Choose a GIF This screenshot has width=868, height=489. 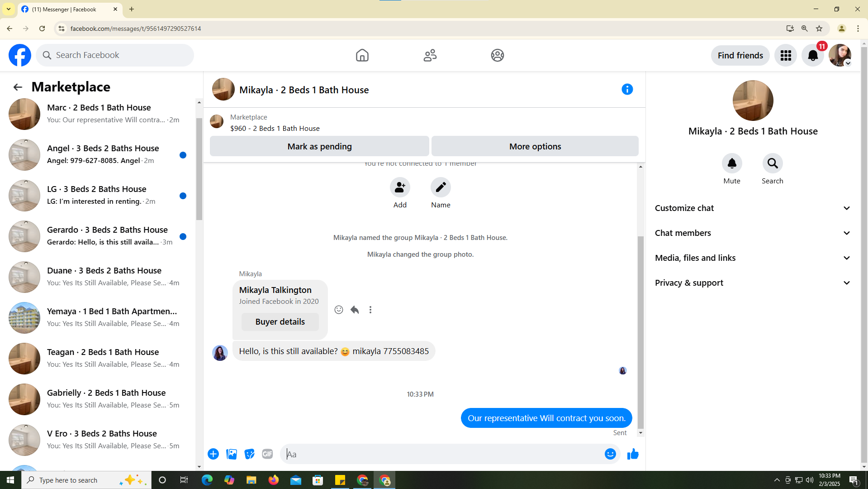point(267,454)
